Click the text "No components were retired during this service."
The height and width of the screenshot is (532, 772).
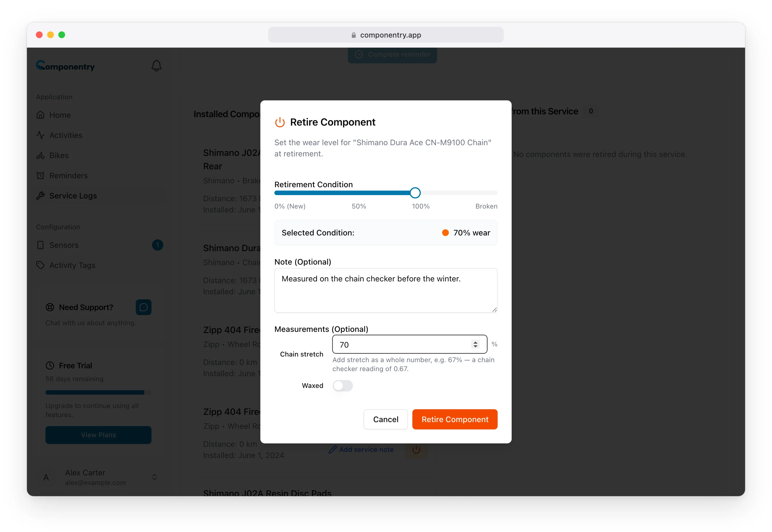[600, 154]
